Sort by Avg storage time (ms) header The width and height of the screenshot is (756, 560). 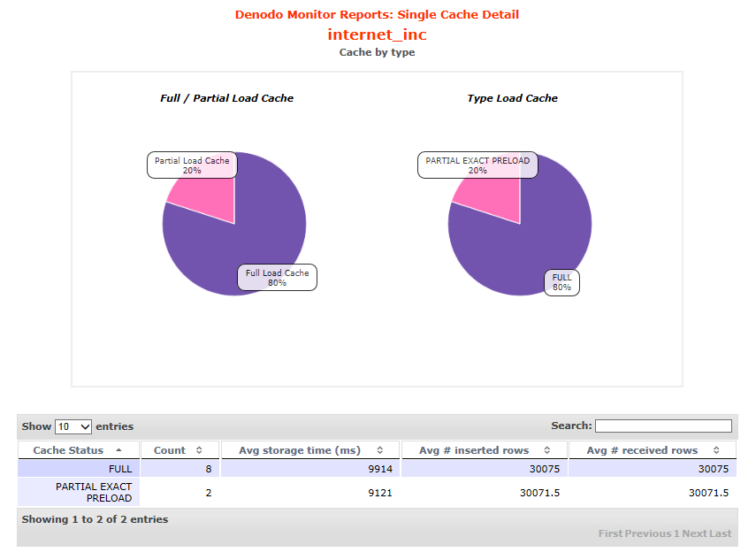pyautogui.click(x=310, y=450)
